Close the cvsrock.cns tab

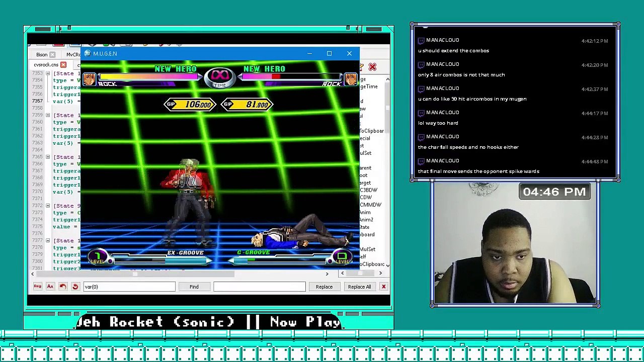63,65
